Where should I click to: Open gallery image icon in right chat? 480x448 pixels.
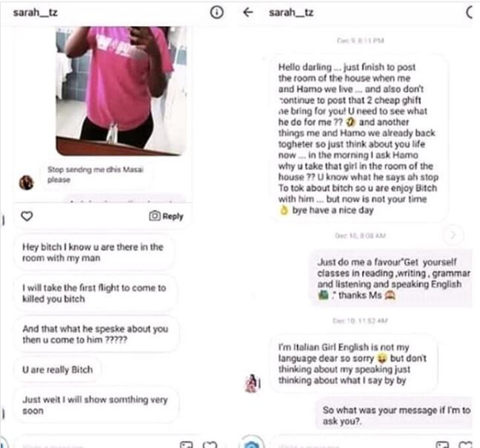coord(442,445)
